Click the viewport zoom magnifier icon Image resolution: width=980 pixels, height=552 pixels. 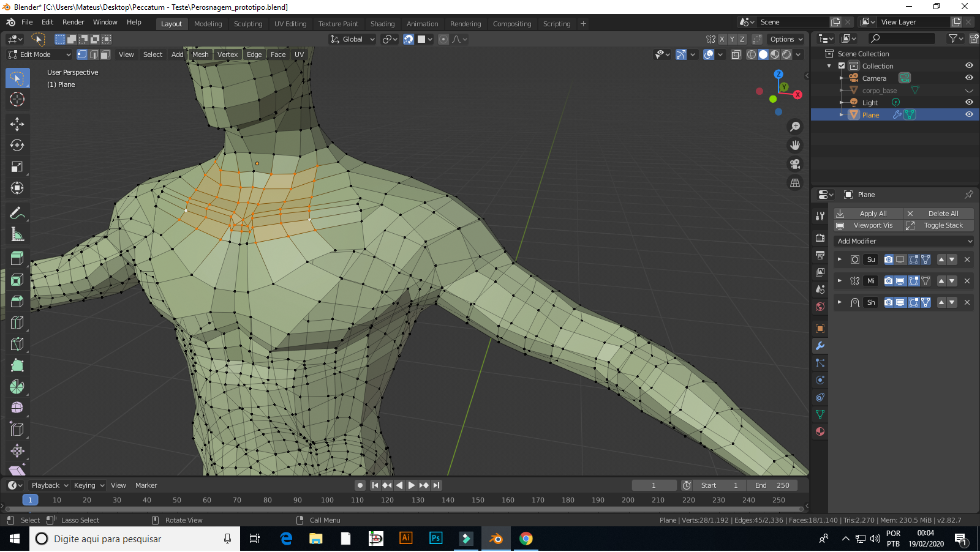[795, 127]
